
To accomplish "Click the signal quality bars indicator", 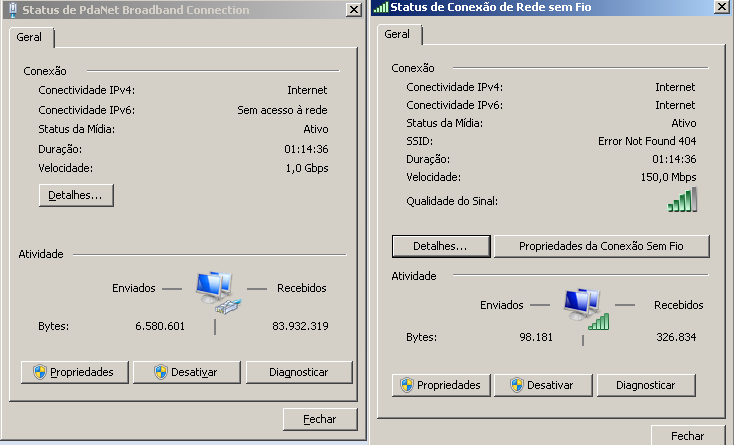I will pyautogui.click(x=683, y=200).
